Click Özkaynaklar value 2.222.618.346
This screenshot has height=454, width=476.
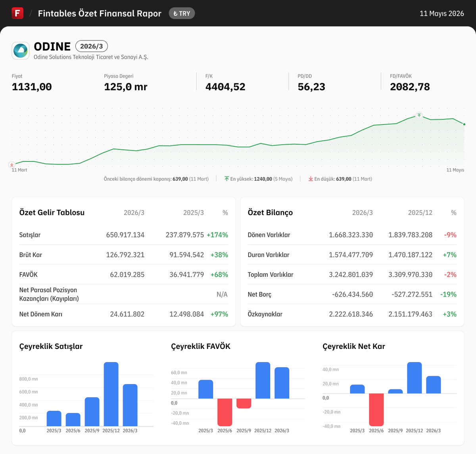[x=351, y=314]
